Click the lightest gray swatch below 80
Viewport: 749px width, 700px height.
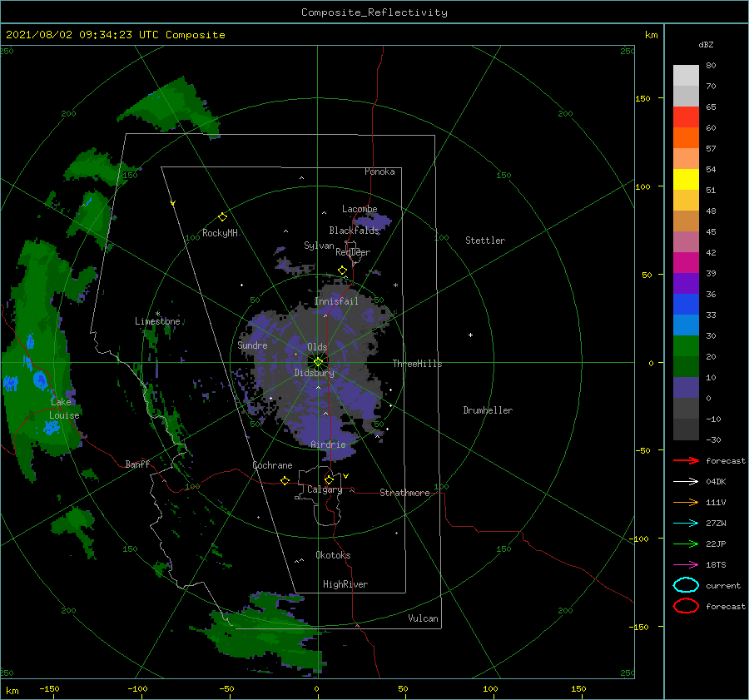(686, 76)
